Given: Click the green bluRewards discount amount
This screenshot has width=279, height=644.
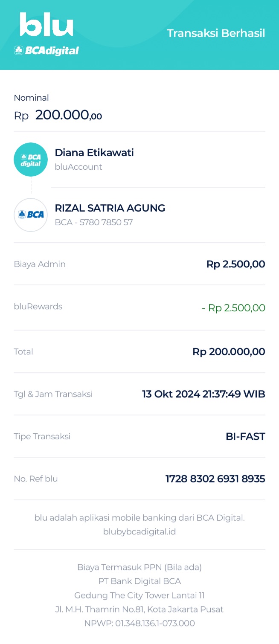Looking at the screenshot, I should [x=233, y=308].
